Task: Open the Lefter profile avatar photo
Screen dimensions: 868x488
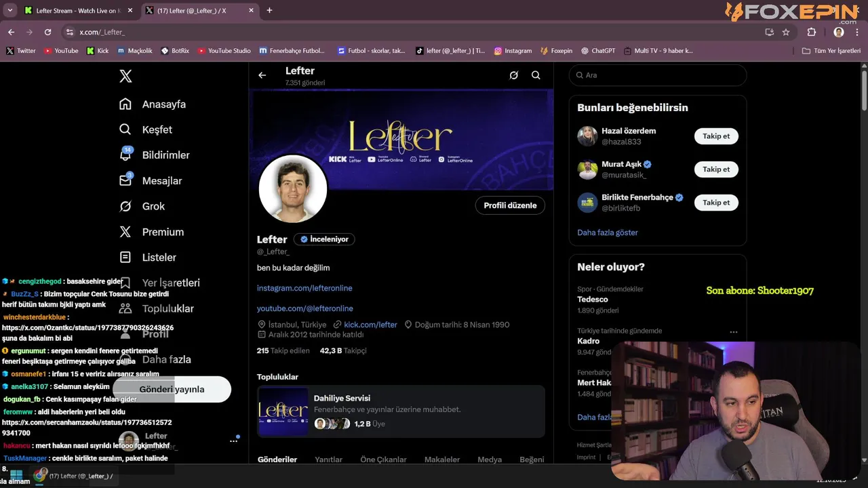Action: point(293,189)
